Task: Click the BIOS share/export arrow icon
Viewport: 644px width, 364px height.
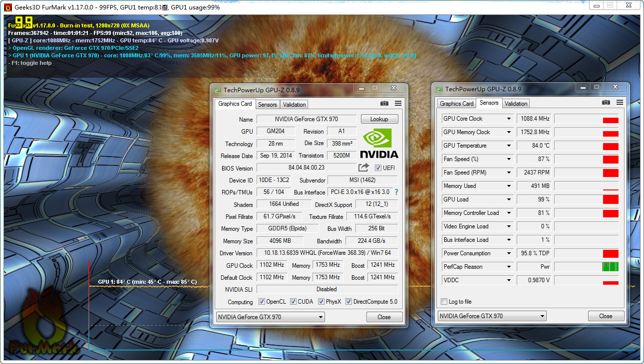Action: point(363,168)
